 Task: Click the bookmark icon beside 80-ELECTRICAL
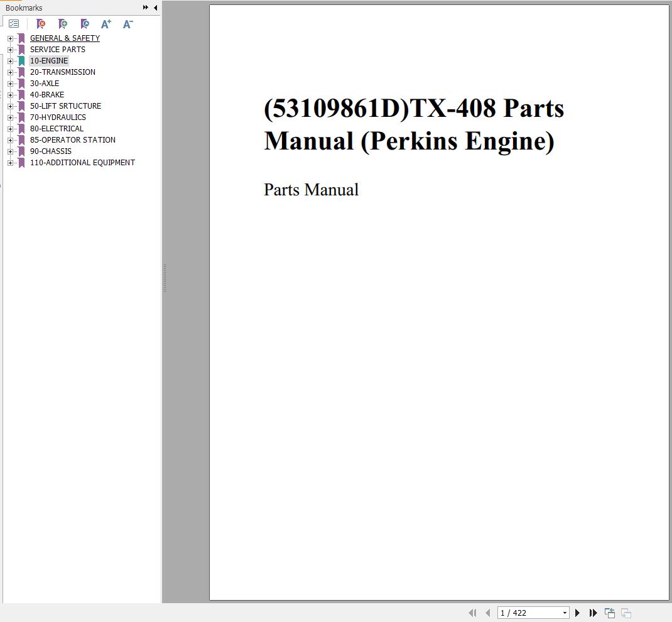21,129
